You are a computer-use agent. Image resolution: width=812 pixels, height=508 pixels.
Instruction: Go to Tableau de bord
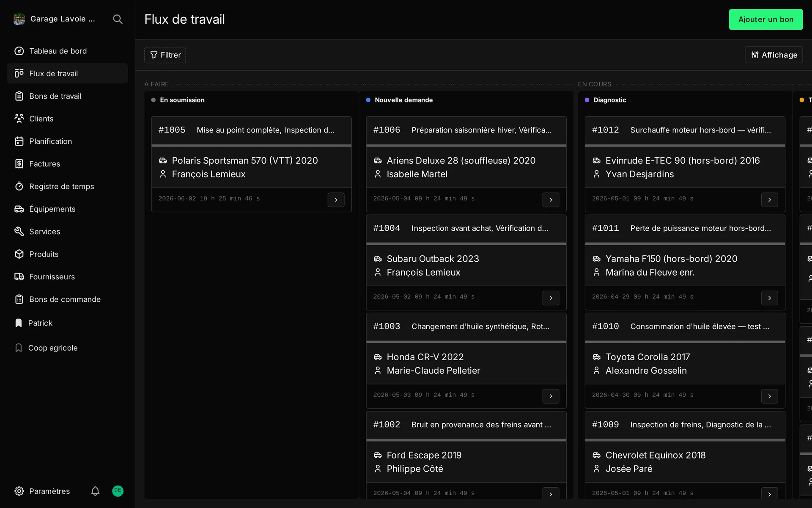tap(67, 51)
